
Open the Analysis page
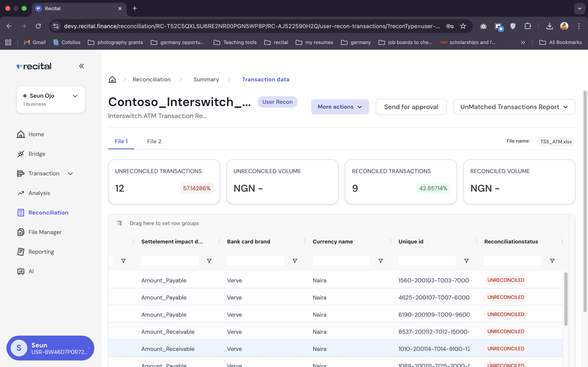[39, 193]
